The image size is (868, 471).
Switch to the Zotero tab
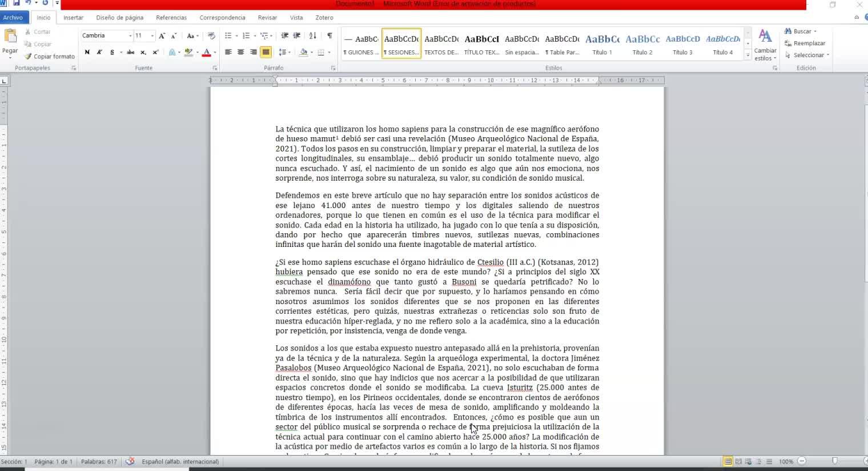pyautogui.click(x=324, y=18)
